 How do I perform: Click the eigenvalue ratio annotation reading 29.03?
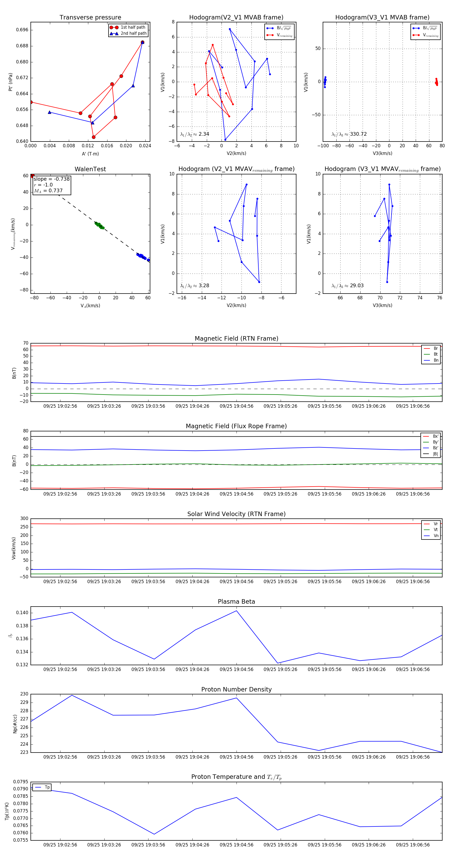[347, 286]
